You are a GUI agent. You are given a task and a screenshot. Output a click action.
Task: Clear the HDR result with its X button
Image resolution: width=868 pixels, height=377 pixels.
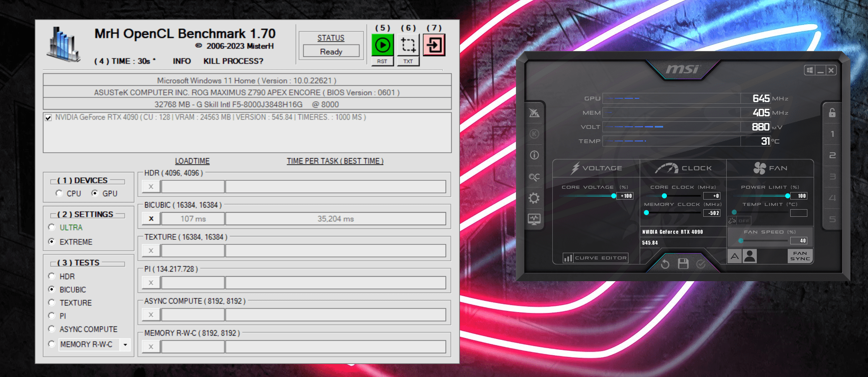151,187
